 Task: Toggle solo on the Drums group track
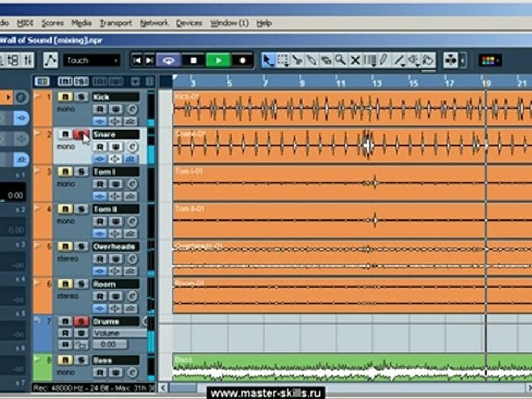coord(81,321)
